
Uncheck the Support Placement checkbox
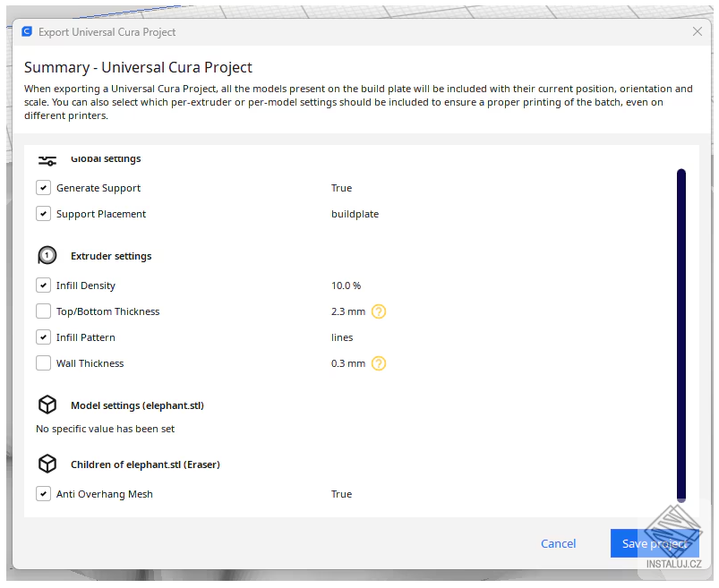pyautogui.click(x=43, y=214)
